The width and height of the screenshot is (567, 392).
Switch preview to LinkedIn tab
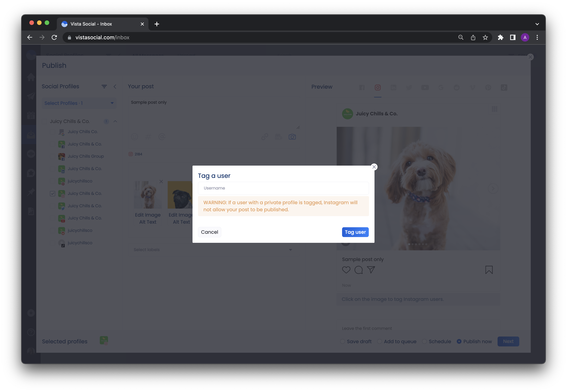click(393, 88)
